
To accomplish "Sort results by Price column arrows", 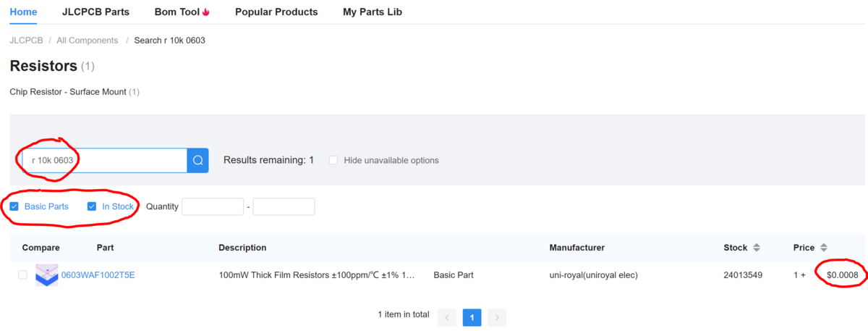I will (823, 248).
